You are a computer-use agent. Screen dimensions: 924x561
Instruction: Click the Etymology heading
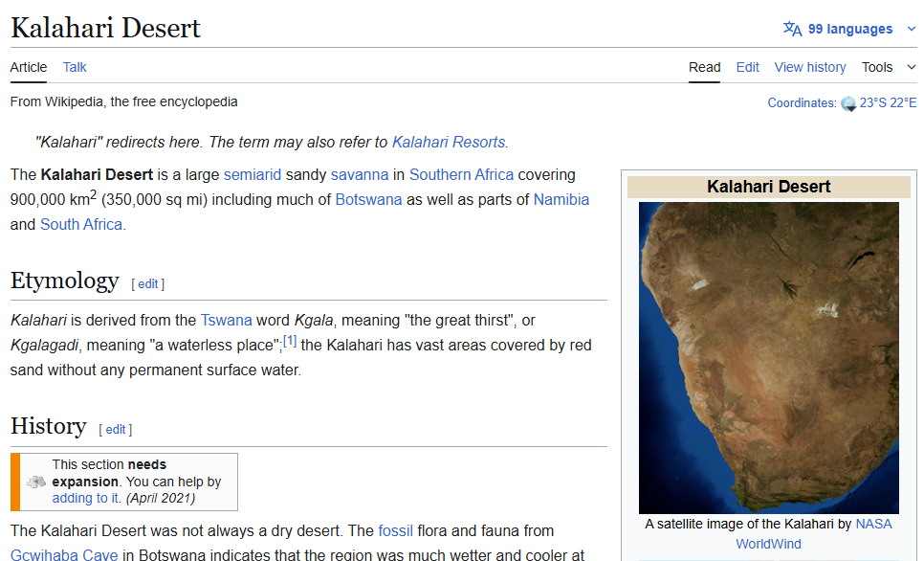(65, 280)
